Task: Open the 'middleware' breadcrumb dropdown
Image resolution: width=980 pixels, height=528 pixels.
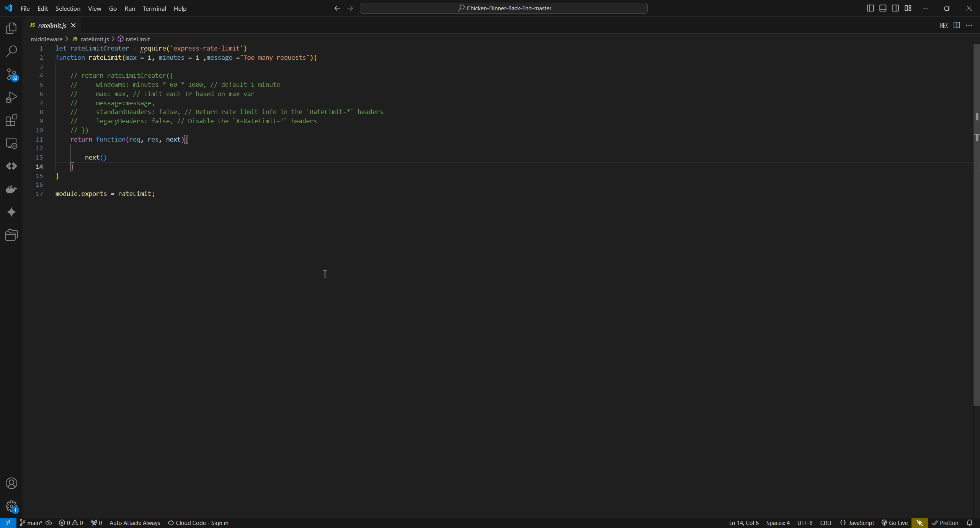Action: (x=46, y=39)
